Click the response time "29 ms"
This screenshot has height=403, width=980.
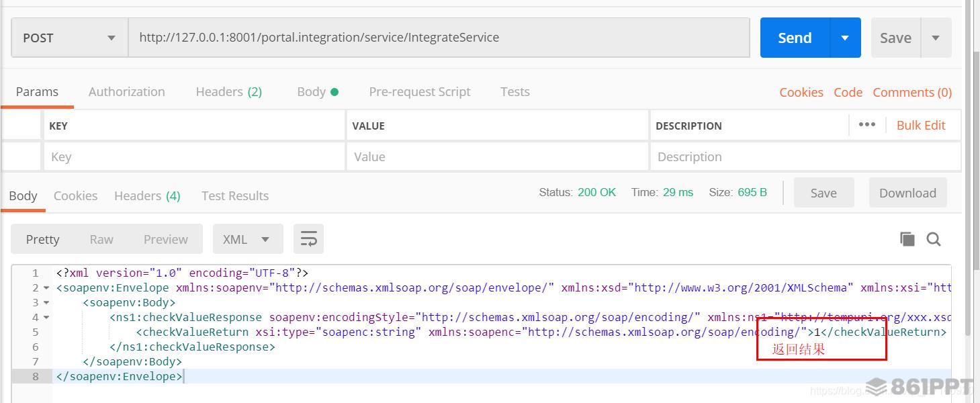point(678,192)
